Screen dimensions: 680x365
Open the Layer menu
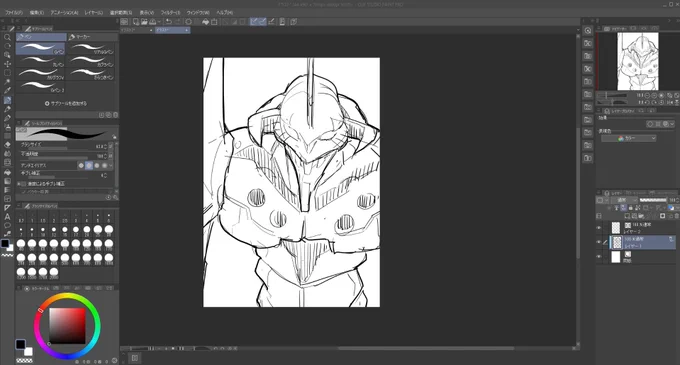pos(94,13)
